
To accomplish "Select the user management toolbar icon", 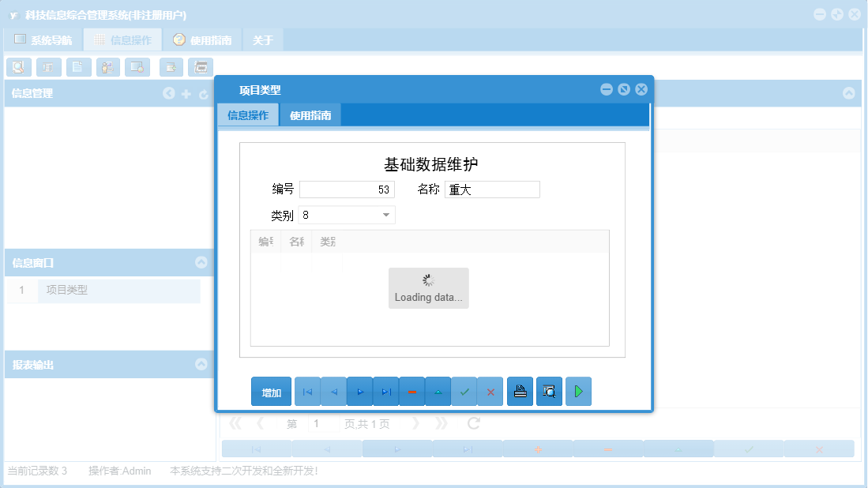I will pos(108,67).
